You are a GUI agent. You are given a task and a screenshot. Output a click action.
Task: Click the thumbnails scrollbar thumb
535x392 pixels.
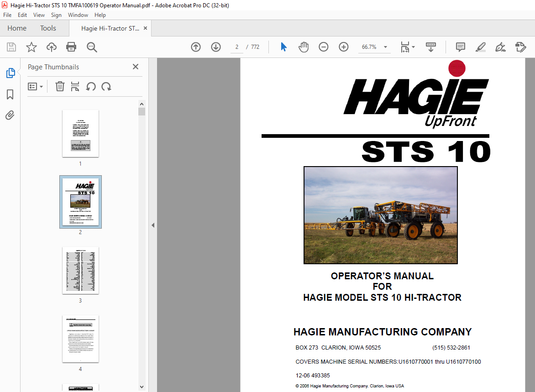coord(142,111)
